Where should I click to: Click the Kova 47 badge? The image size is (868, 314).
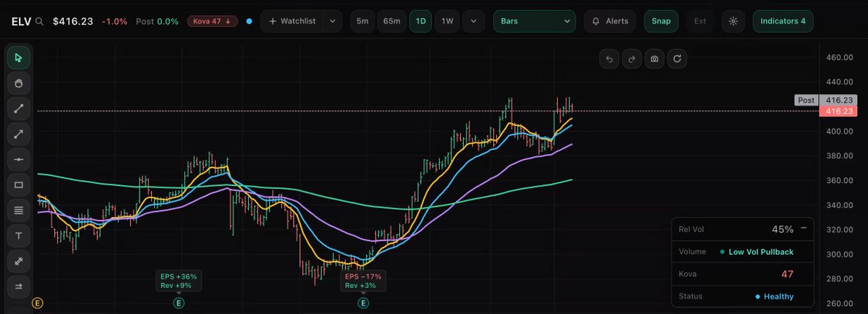coord(212,22)
